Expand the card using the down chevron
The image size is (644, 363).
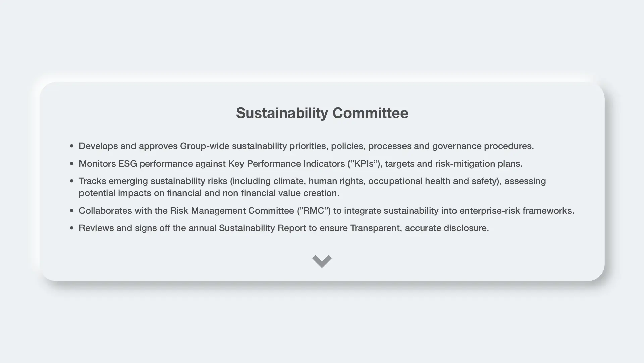point(322,261)
